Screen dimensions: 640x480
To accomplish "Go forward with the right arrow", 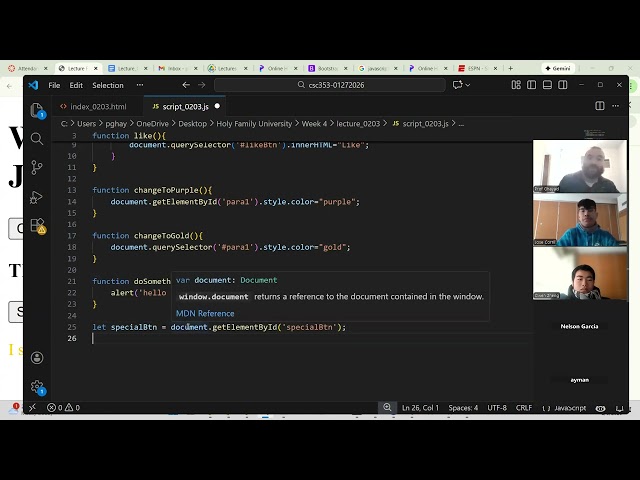I will [202, 85].
